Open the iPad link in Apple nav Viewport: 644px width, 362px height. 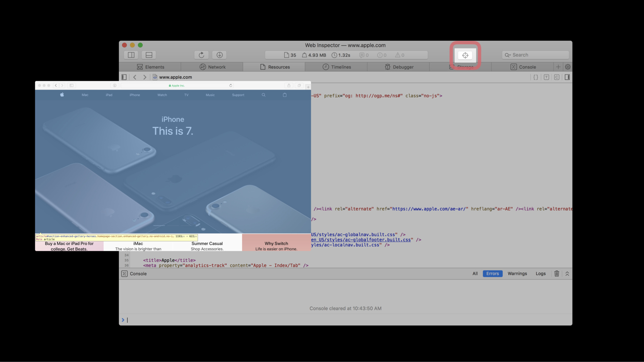(x=109, y=95)
